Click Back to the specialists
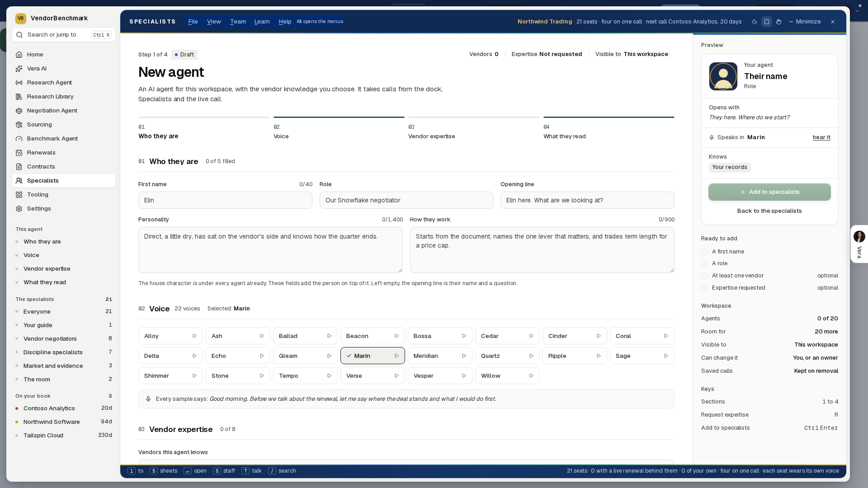 pyautogui.click(x=769, y=211)
